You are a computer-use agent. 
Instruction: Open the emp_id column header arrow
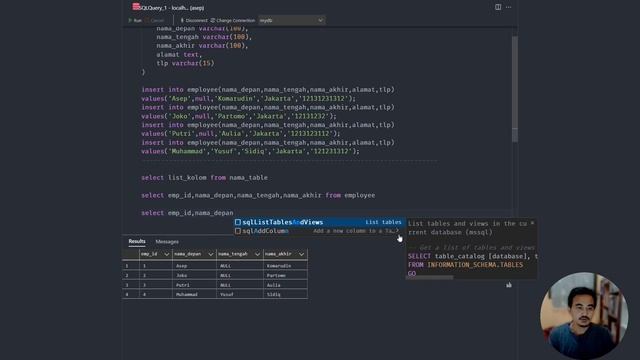[167, 254]
